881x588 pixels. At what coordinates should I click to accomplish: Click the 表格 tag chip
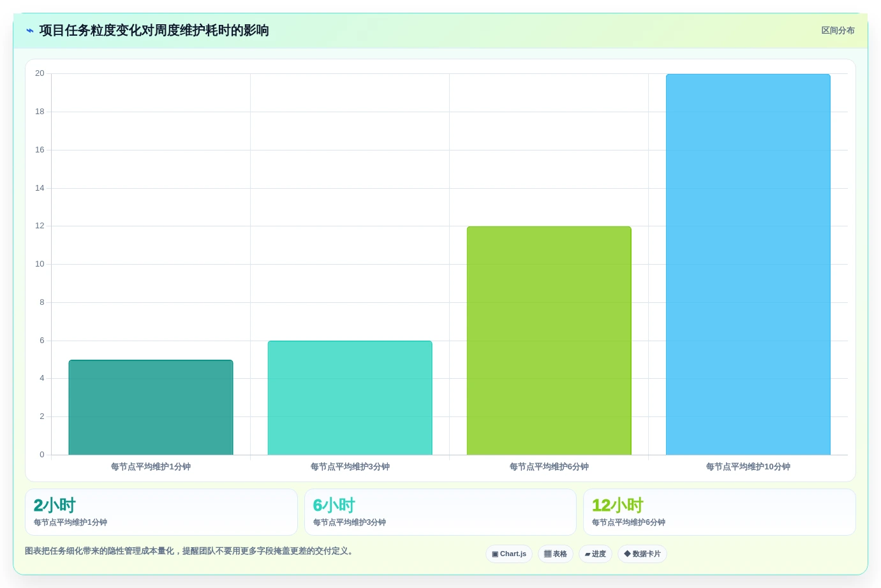[556, 554]
